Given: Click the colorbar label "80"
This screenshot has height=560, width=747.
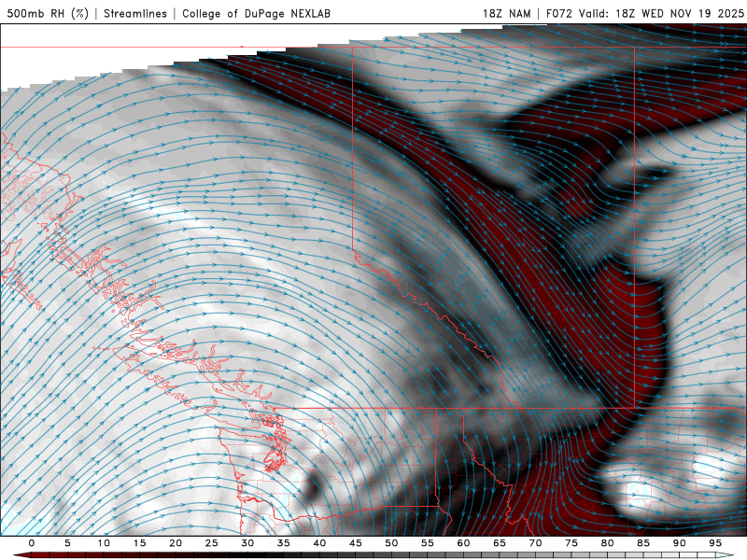Looking at the screenshot, I should tap(607, 543).
